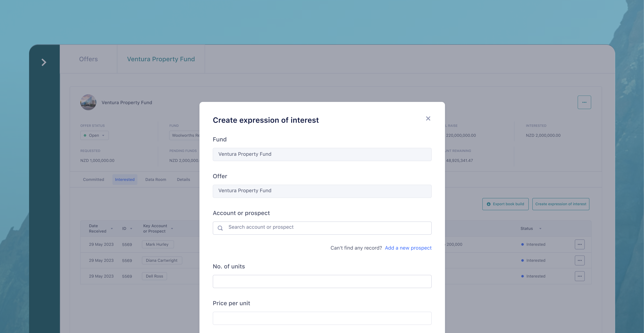The height and width of the screenshot is (333, 644).
Task: Click the Create expression of interest button
Action: [561, 204]
